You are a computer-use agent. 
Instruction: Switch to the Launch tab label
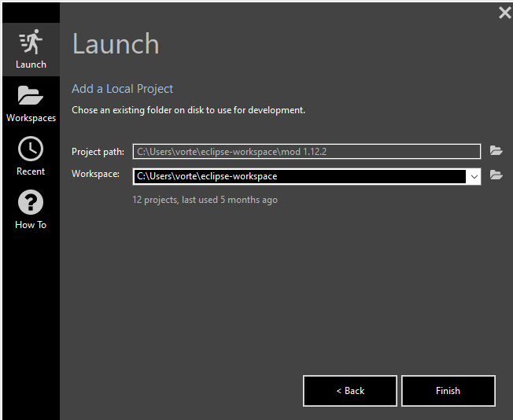pyautogui.click(x=31, y=64)
